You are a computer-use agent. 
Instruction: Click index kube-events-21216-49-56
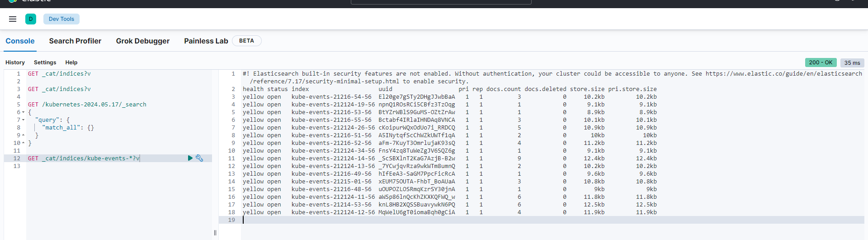[331, 173]
